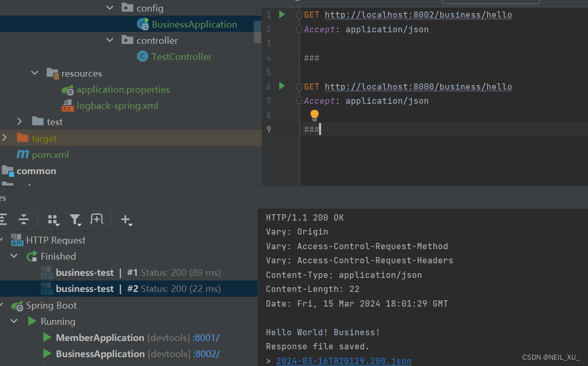Click the 'Hello World! Business!' response body
Image resolution: width=588 pixels, height=366 pixels.
(x=323, y=333)
